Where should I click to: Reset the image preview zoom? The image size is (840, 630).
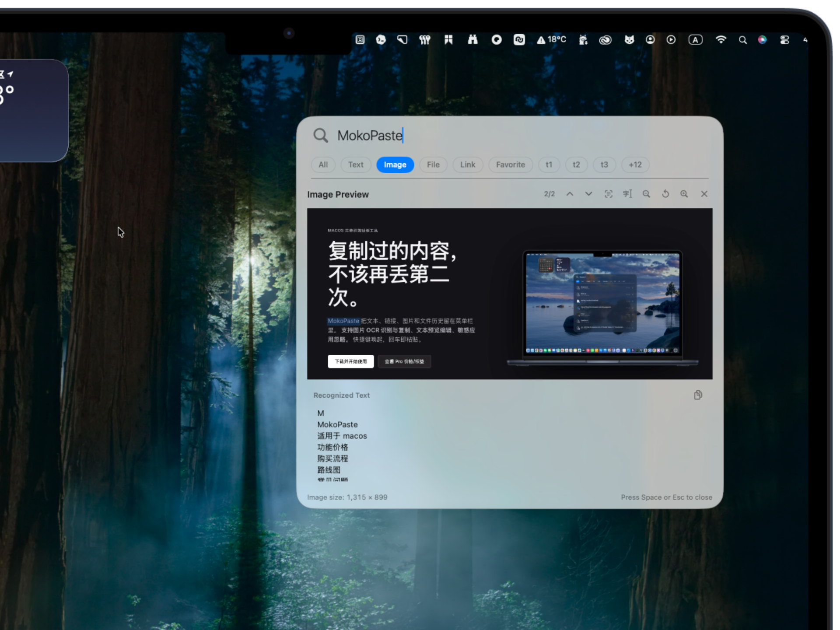coord(665,194)
